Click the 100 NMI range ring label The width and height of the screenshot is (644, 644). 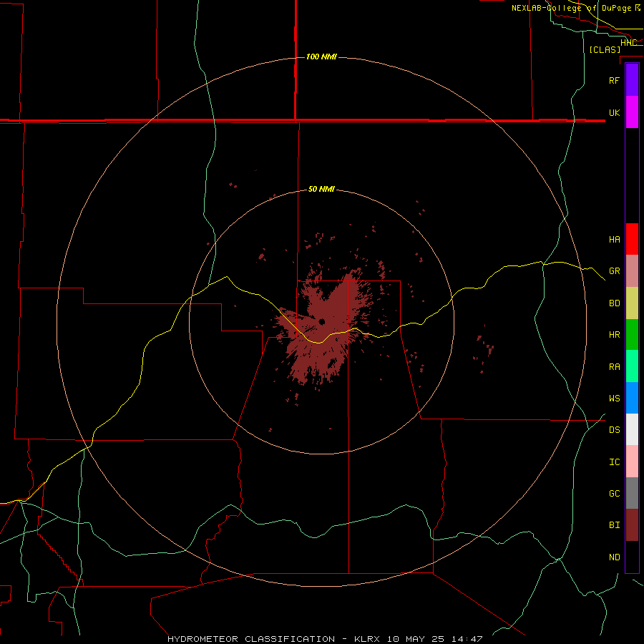tap(321, 57)
